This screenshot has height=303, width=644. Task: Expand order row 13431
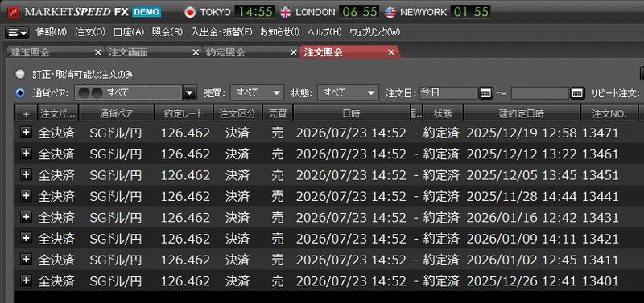pyautogui.click(x=26, y=216)
